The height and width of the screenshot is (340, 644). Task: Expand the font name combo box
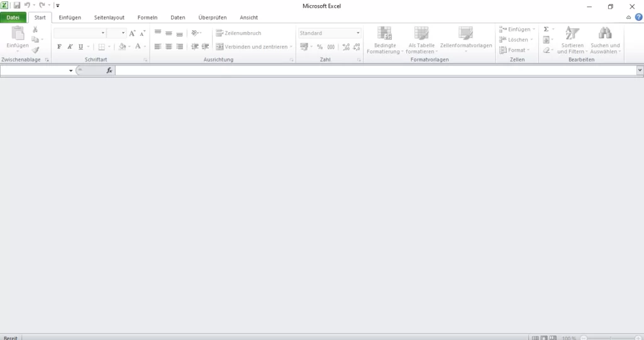[103, 33]
